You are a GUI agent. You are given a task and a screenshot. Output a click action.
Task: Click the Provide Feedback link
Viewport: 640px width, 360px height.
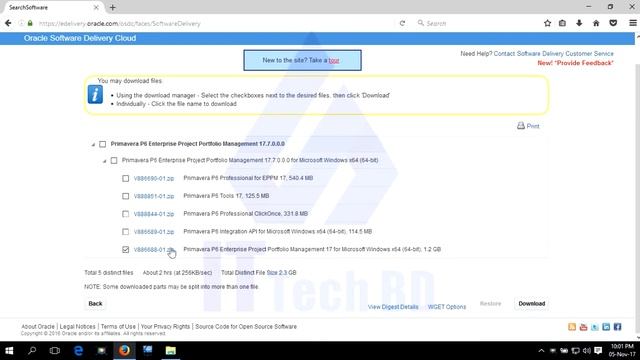575,63
